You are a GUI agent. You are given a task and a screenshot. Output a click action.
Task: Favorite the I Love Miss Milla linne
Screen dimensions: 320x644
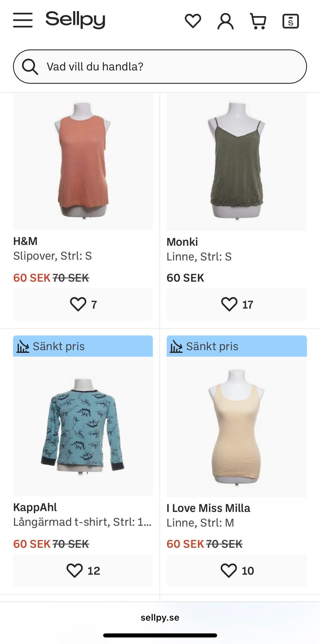coord(236,570)
